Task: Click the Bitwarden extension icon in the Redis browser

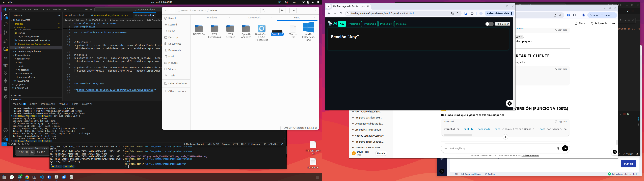Action: [x=466, y=14]
